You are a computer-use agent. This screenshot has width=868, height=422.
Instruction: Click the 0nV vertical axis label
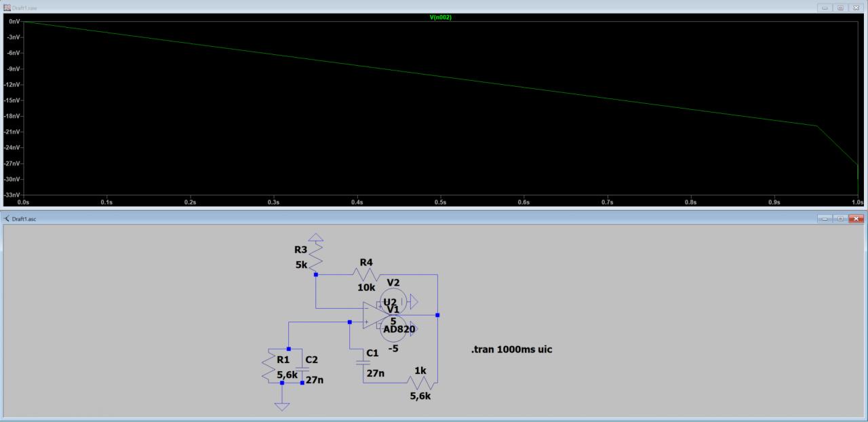point(15,22)
